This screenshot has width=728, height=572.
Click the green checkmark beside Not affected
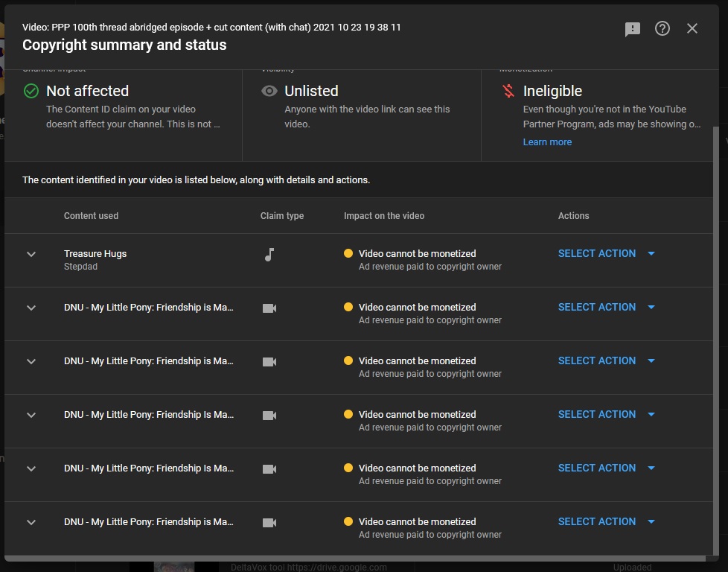pos(31,91)
